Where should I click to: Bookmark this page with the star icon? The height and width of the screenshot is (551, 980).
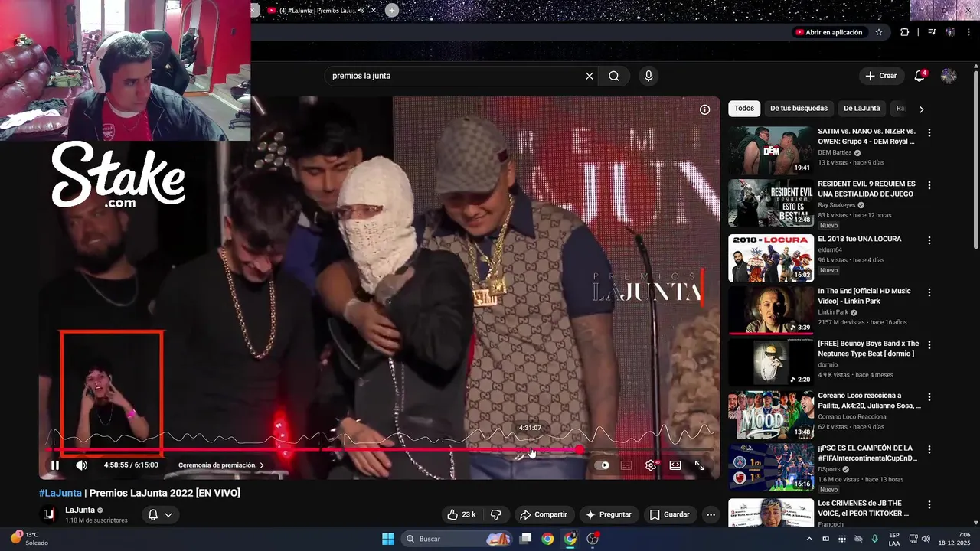[879, 32]
